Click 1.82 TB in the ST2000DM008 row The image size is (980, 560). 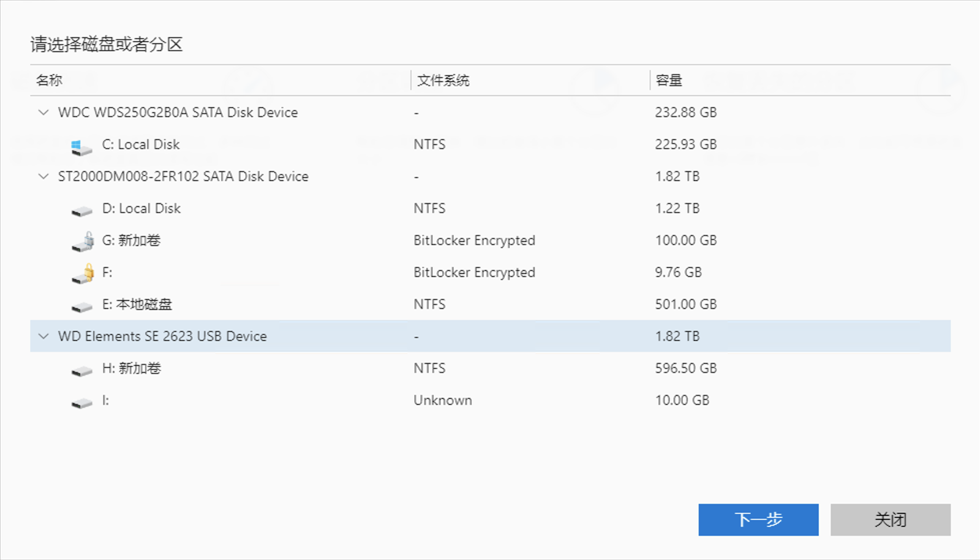(677, 176)
